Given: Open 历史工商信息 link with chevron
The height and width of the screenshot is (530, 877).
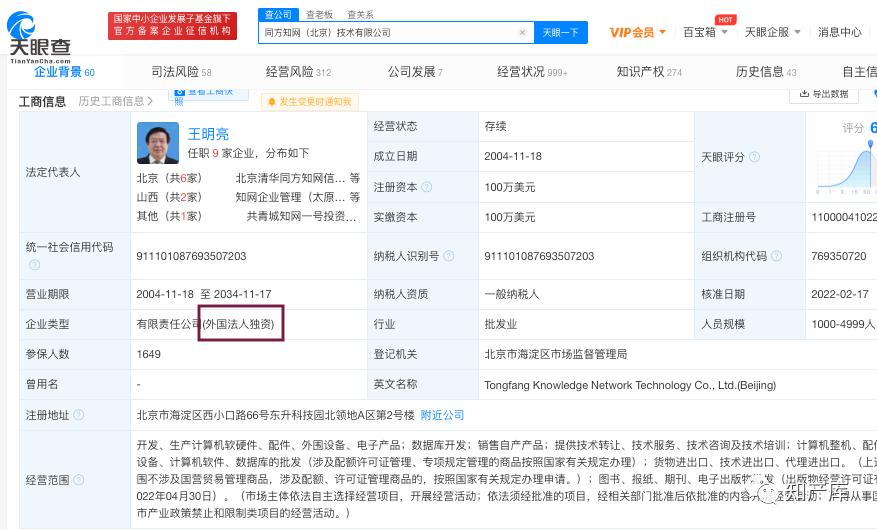Looking at the screenshot, I should [116, 101].
